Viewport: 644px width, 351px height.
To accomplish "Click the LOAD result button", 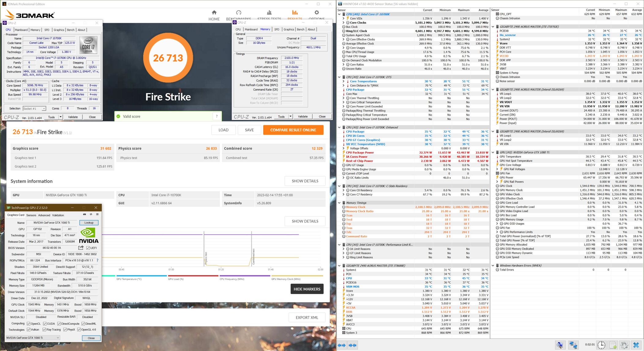I will 224,130.
